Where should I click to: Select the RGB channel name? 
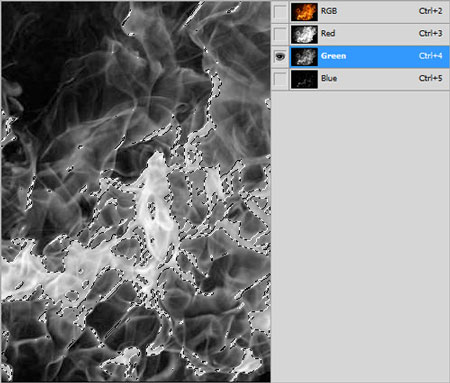(x=329, y=11)
